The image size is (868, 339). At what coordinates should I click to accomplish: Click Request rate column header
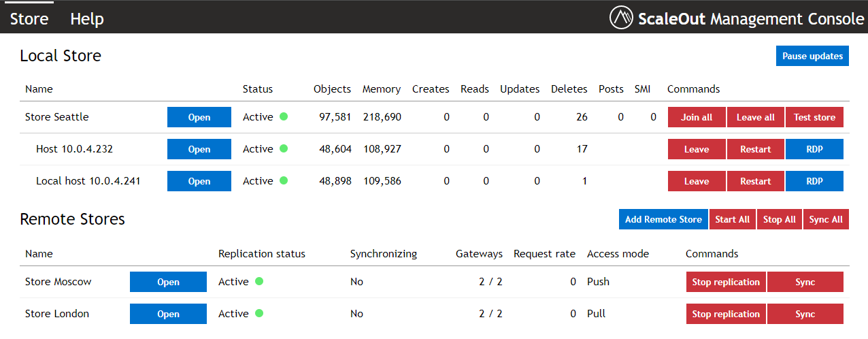(x=545, y=254)
